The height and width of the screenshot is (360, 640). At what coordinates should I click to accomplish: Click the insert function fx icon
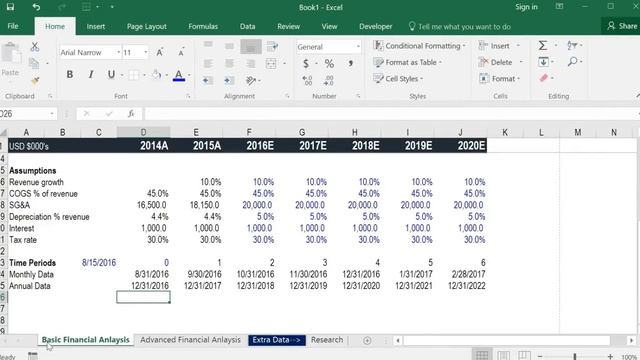[x=131, y=114]
